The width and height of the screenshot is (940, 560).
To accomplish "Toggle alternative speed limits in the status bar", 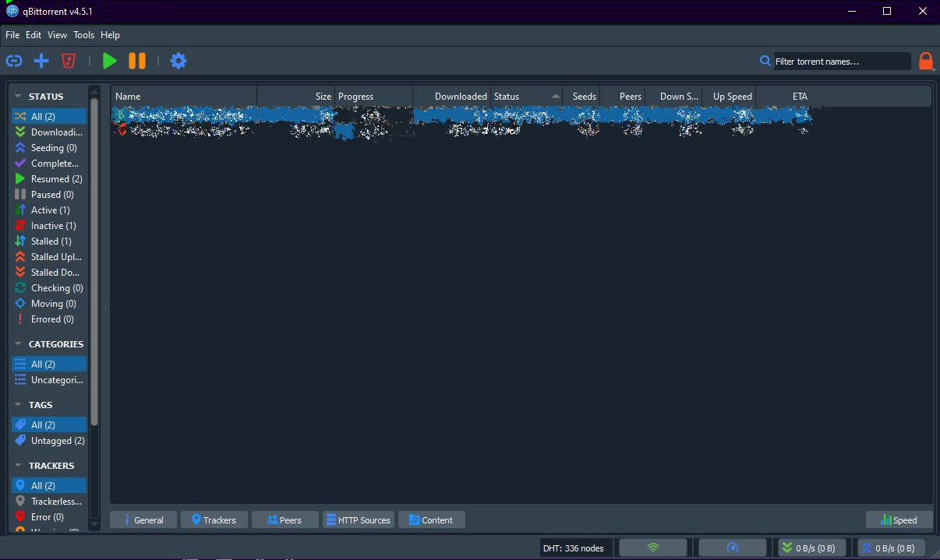I will (x=732, y=547).
